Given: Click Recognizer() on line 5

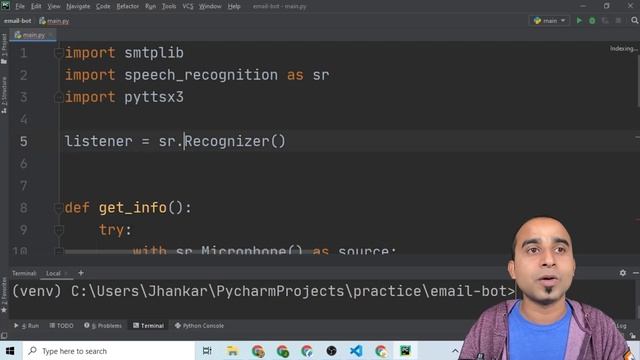Looking at the screenshot, I should tap(235, 141).
